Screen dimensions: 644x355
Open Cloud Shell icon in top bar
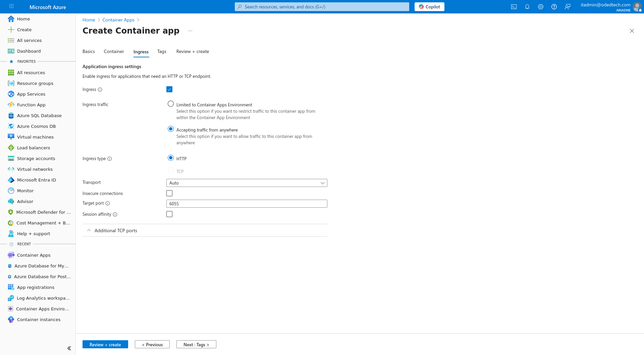[514, 7]
